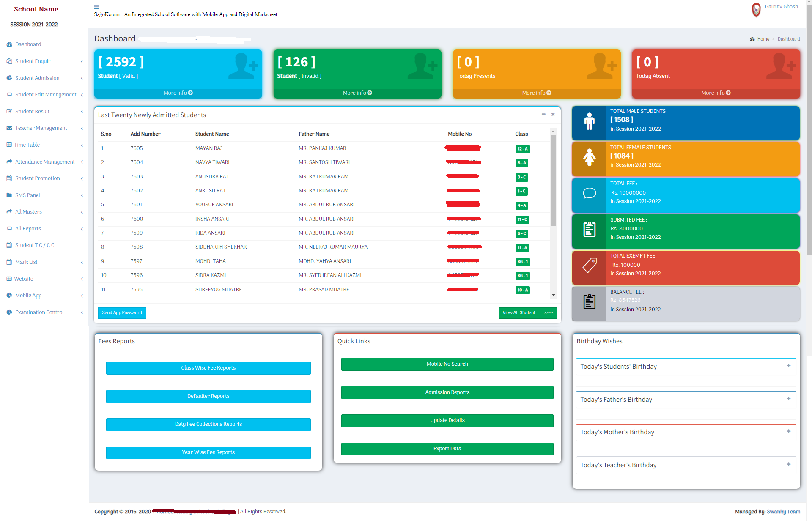Image resolution: width=812 pixels, height=526 pixels.
Task: Click the Student Admission pie icon
Action: (9, 78)
